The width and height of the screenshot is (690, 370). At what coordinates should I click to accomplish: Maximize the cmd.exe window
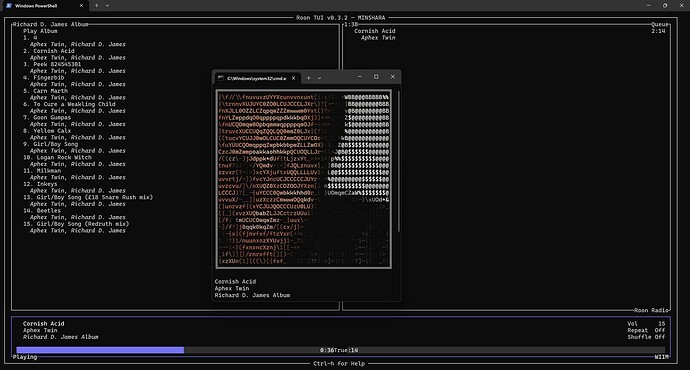pyautogui.click(x=376, y=77)
